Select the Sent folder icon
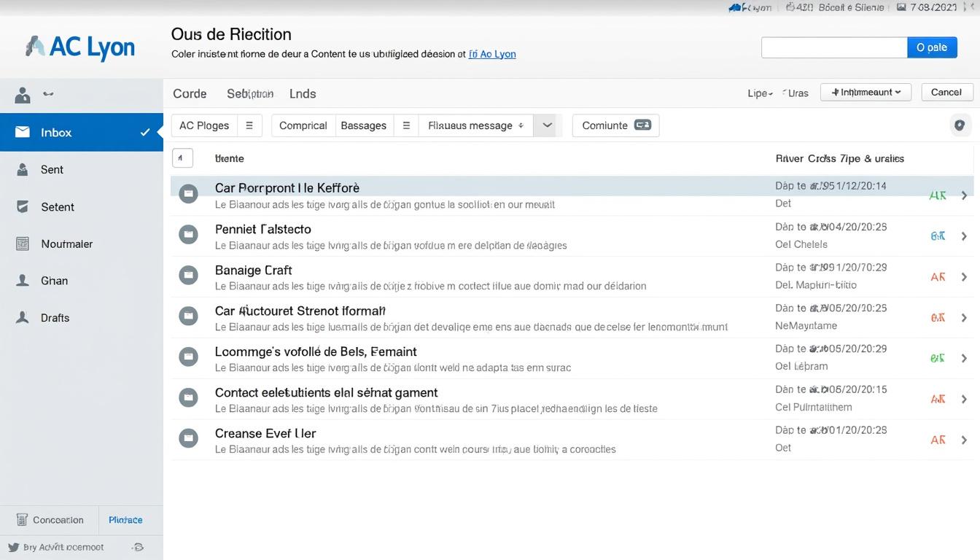The width and height of the screenshot is (980, 560). (22, 169)
